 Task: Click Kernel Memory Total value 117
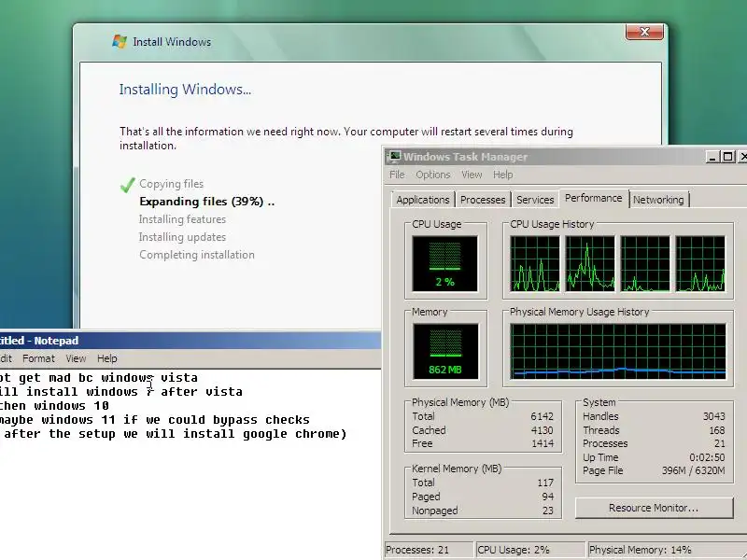coord(545,483)
